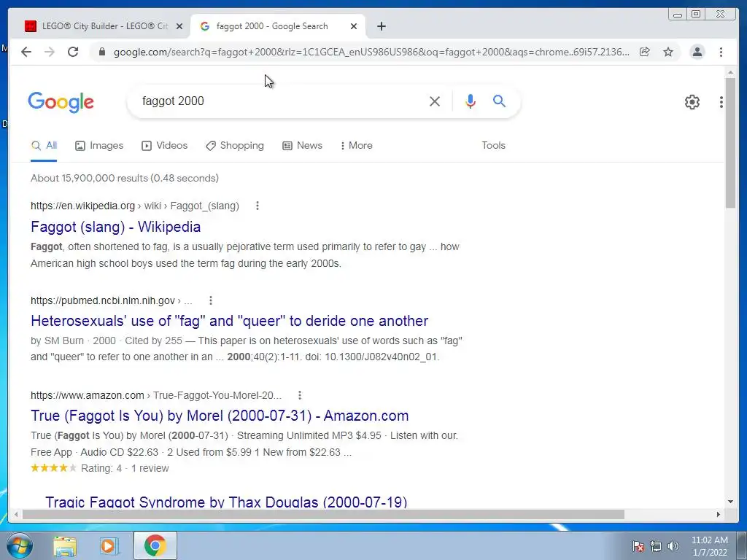Open options dots for Wikipedia result
This screenshot has width=747, height=560.
[x=258, y=206]
